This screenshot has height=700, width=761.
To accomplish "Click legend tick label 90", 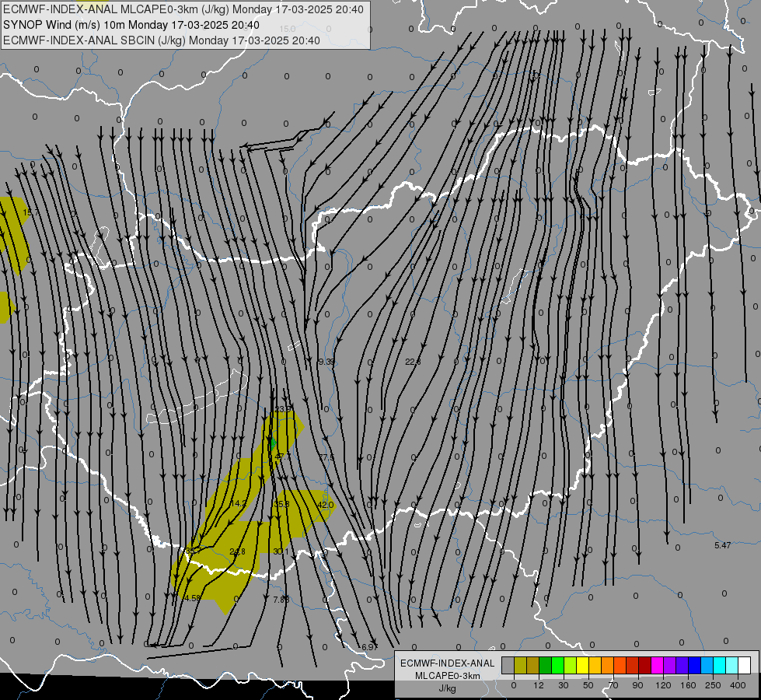I will click(637, 685).
